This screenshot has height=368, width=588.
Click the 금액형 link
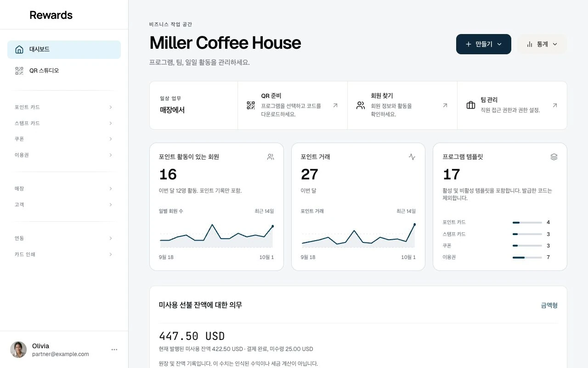[x=549, y=305]
